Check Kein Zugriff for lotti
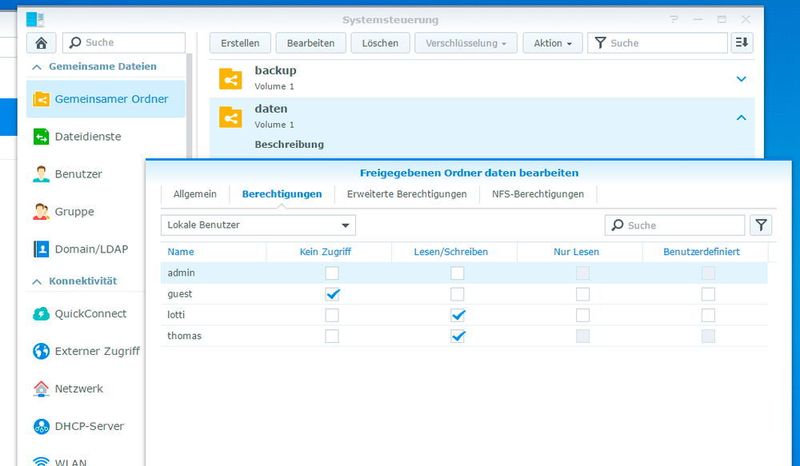Screen dimensions: 800x466 (x=332, y=315)
